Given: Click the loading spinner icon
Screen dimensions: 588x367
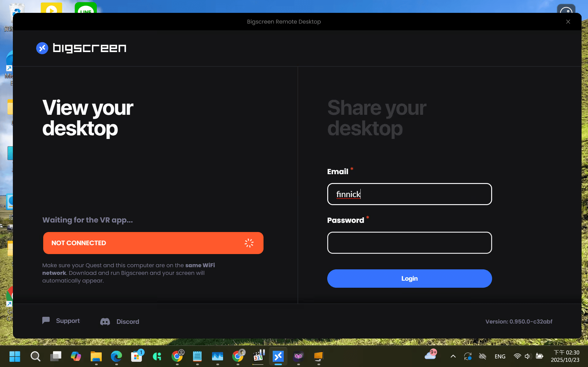Looking at the screenshot, I should pyautogui.click(x=249, y=243).
